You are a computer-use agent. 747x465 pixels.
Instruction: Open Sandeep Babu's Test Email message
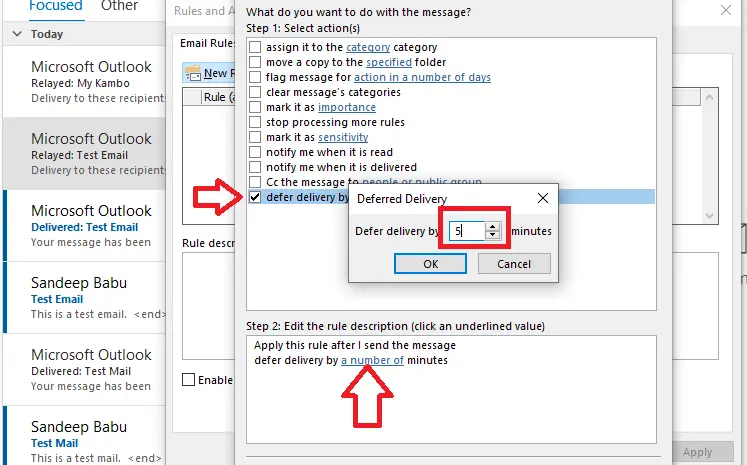pos(85,298)
